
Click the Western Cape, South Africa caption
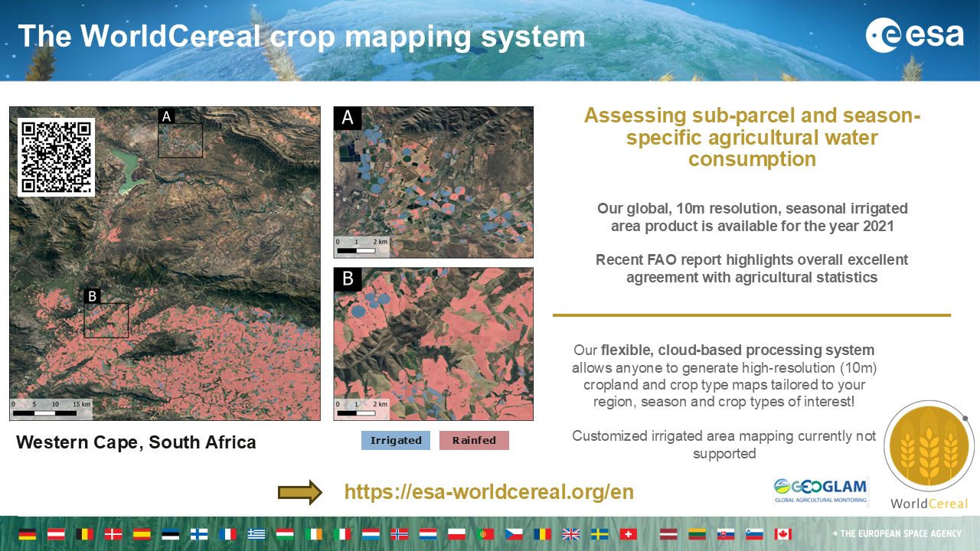tap(136, 442)
